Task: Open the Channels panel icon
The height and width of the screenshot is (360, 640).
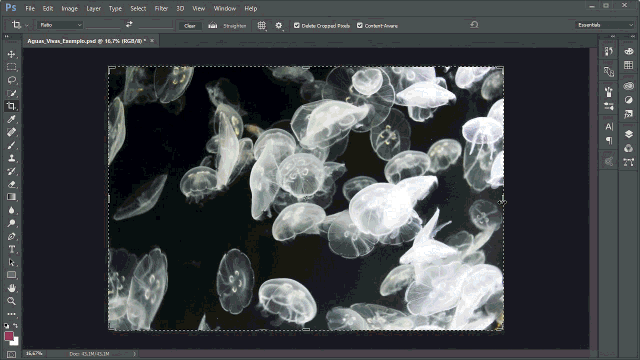Action: coord(629,148)
